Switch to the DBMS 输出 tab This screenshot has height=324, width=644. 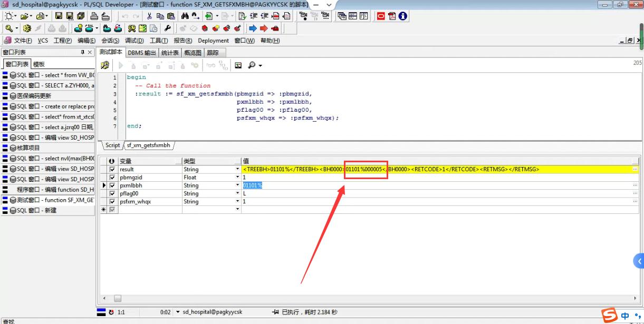[142, 53]
